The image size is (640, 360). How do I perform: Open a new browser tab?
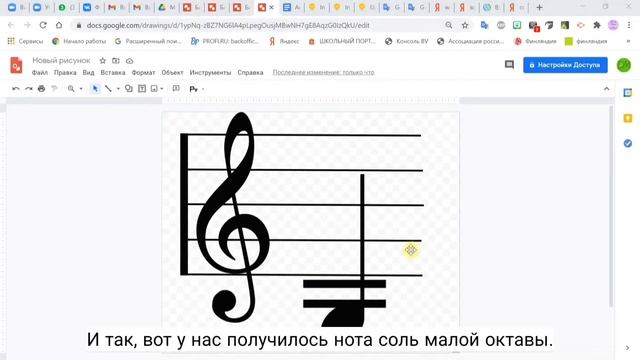(x=539, y=7)
